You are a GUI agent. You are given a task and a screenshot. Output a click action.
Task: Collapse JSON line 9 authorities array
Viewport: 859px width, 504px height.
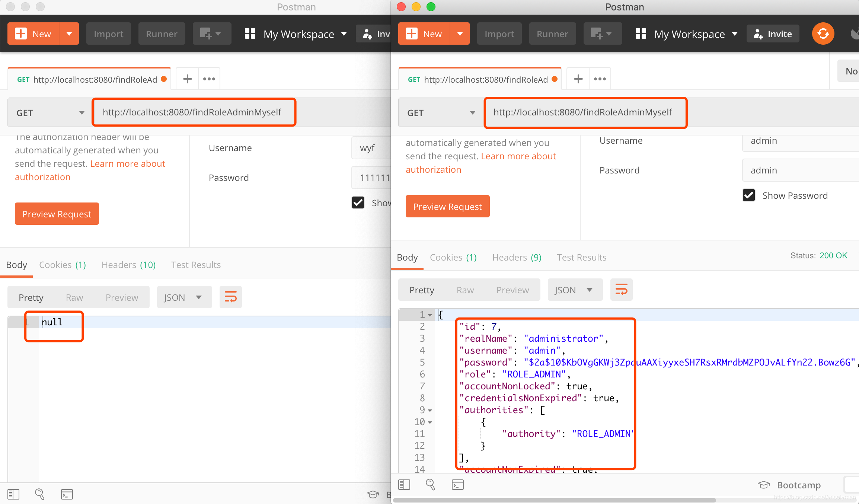[430, 410]
